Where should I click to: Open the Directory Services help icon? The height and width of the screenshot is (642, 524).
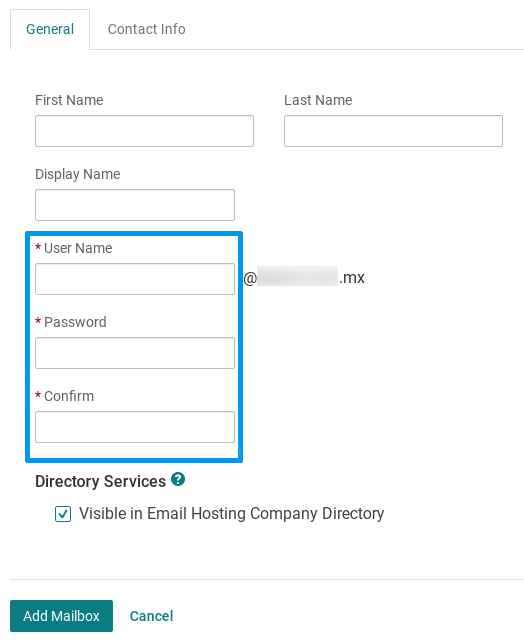(178, 479)
